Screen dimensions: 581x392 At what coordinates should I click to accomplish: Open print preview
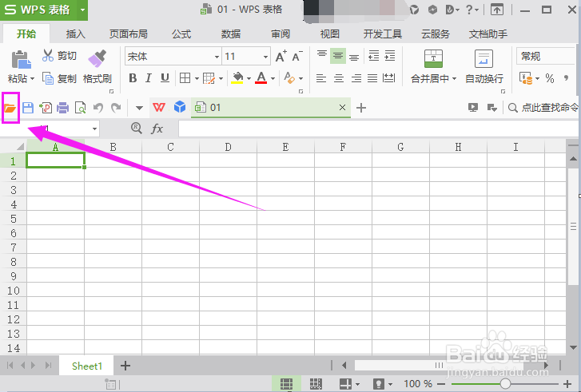(x=80, y=108)
